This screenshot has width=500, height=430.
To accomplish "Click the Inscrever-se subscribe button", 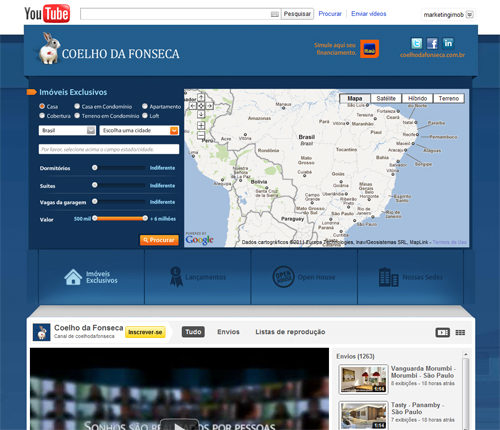I will [x=145, y=332].
